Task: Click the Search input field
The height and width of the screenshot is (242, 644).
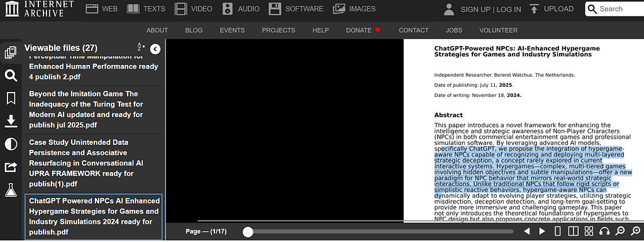Action: coord(614,9)
